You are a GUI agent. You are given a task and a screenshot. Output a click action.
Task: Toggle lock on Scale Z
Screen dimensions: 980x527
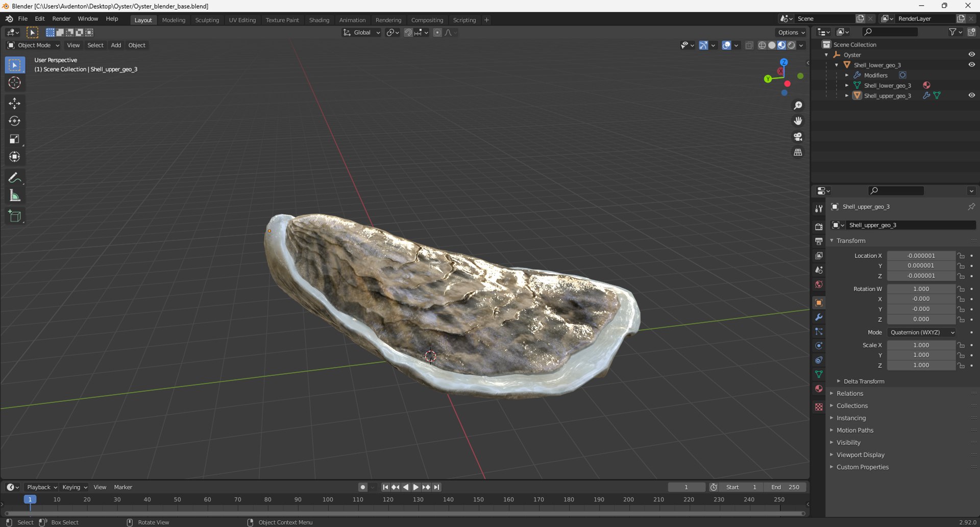961,366
